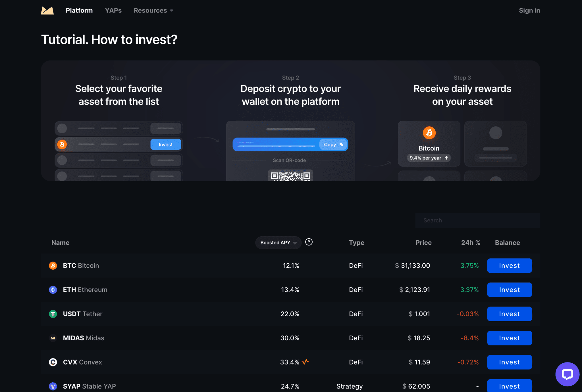
Task: Click the Type column header
Action: tap(357, 243)
